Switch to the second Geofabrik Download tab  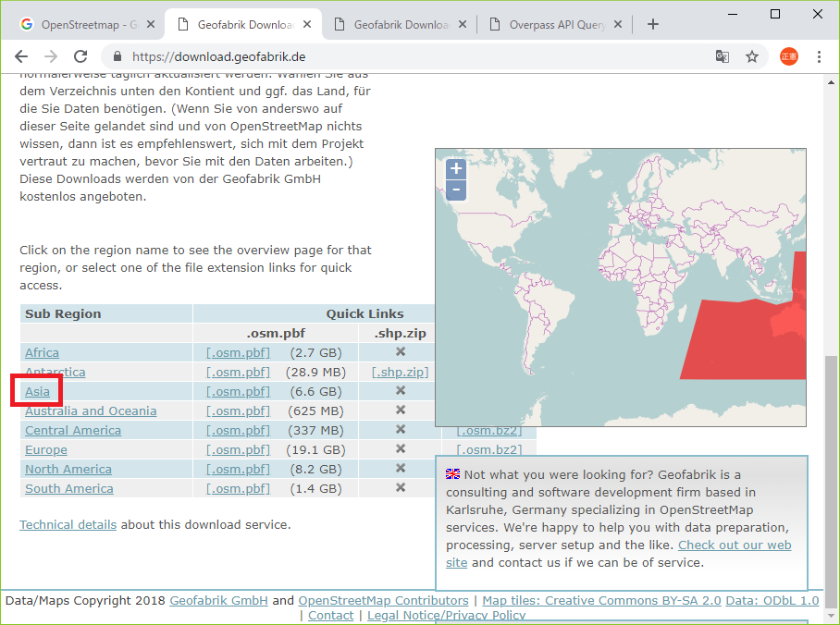pyautogui.click(x=401, y=24)
